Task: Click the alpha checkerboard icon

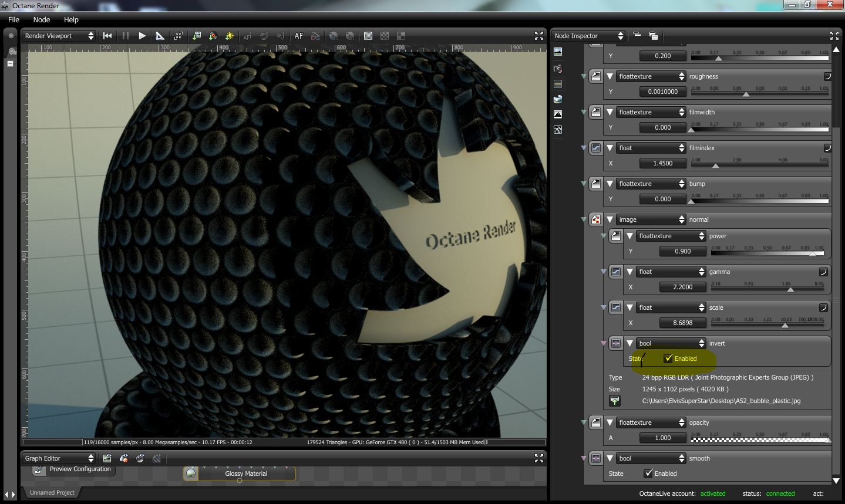Action: [385, 36]
